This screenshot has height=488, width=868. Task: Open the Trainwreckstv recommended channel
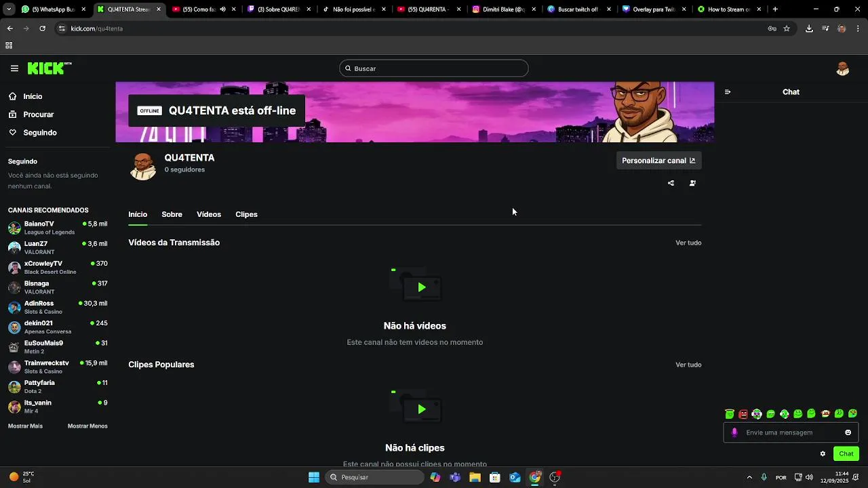pos(58,367)
